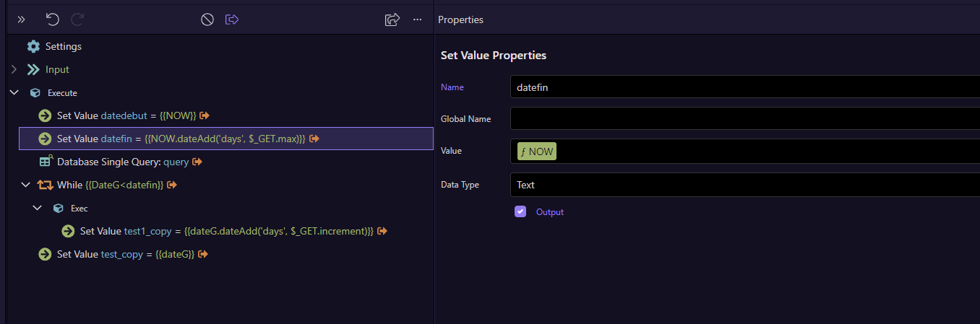
Task: Open Settings with the gear icon
Action: click(x=33, y=46)
